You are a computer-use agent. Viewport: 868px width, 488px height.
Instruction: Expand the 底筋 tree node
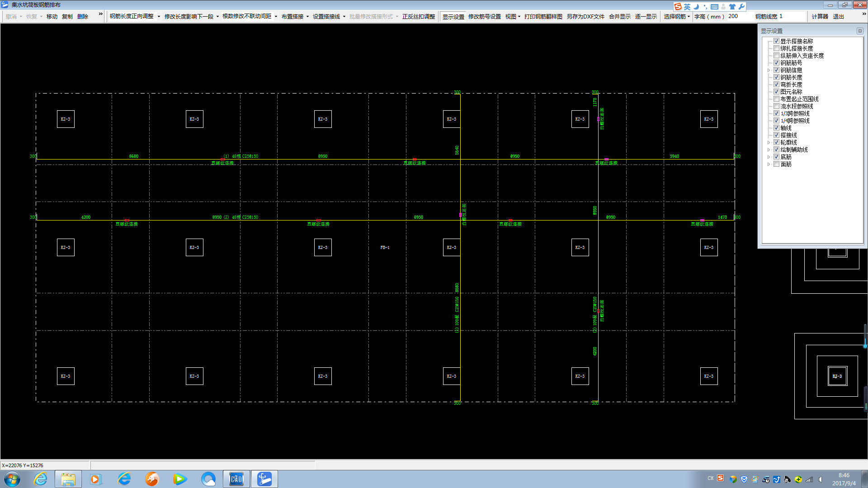[x=769, y=157]
